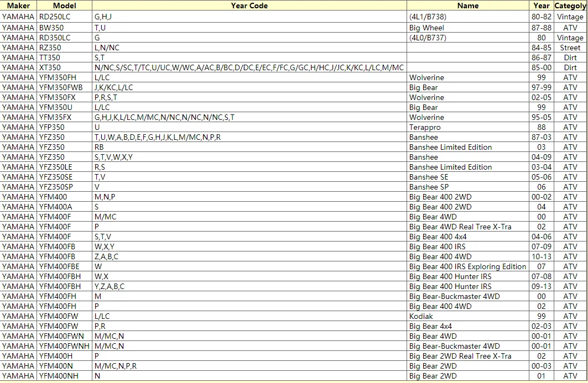The width and height of the screenshot is (588, 383).
Task: Click the Big Bear 4x4 name cell
Action: (467, 326)
